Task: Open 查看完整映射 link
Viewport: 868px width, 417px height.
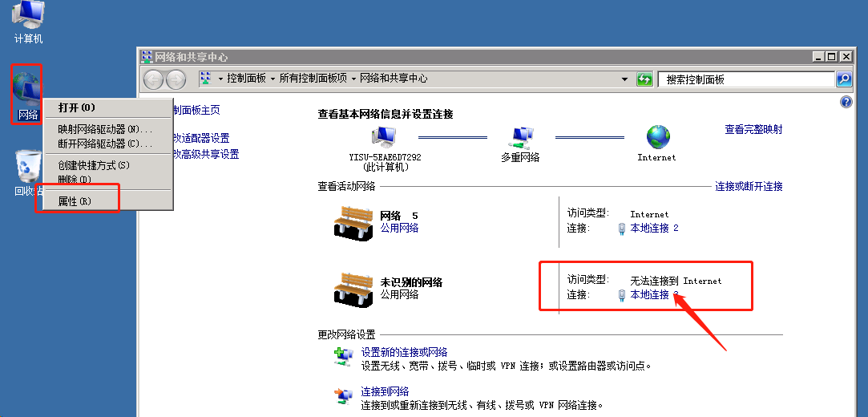Action: pos(754,129)
